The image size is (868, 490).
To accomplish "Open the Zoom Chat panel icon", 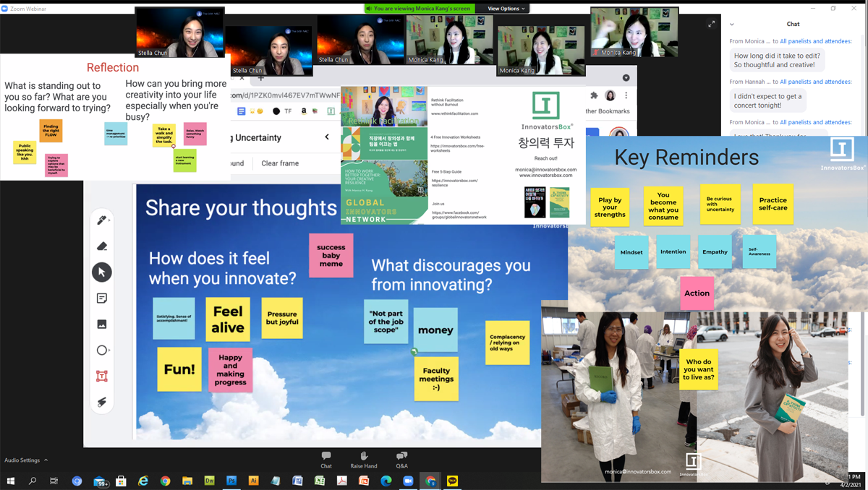I will tap(326, 460).
